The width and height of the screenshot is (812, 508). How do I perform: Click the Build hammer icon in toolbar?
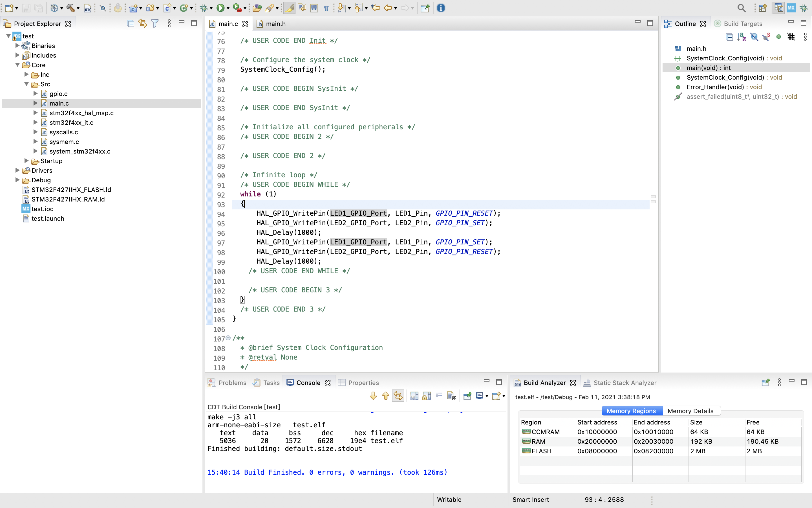pos(70,8)
